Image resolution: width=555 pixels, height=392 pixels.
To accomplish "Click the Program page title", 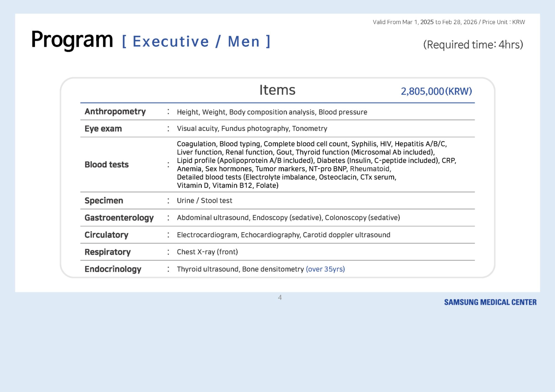I will click(72, 40).
